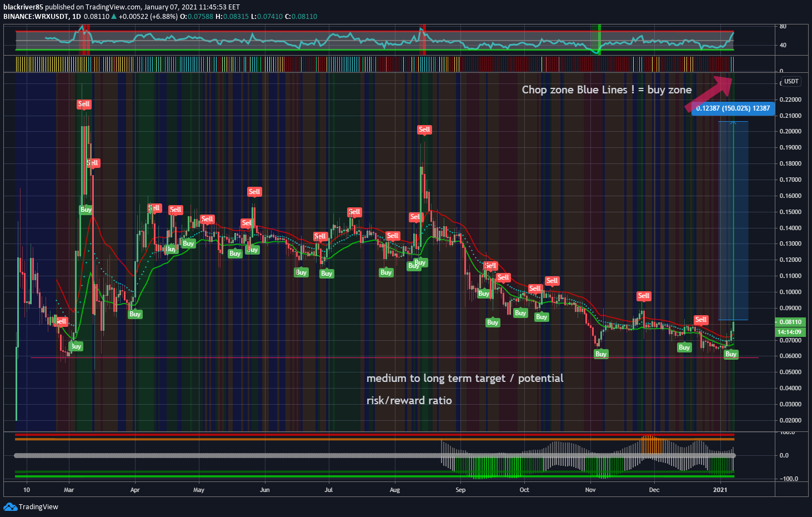Click the Nov label on time axis
Screen dimensions: 812x517
point(590,490)
